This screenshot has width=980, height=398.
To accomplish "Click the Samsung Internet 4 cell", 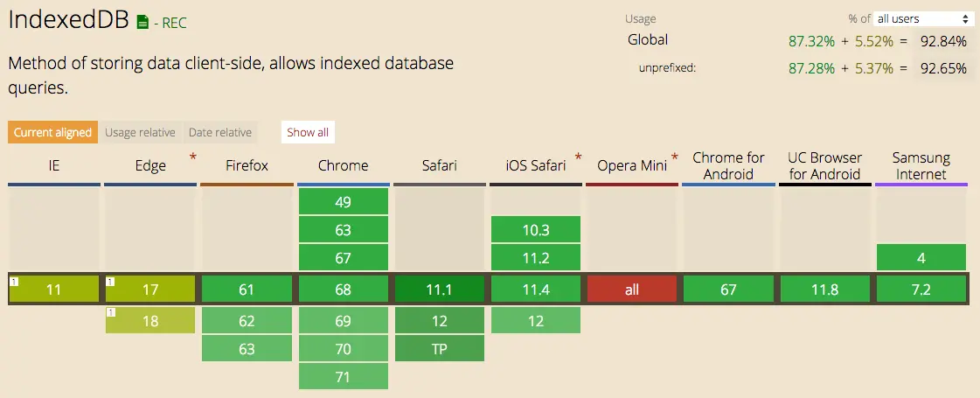I will tap(921, 258).
